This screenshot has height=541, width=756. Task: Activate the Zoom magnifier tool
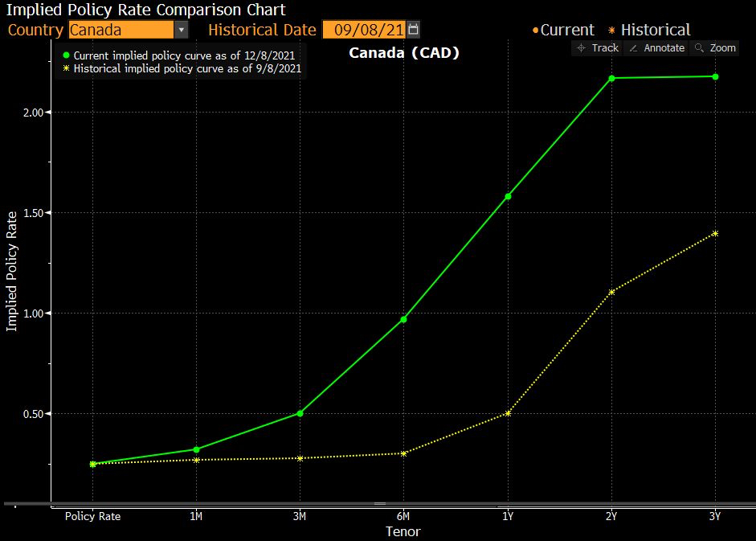tap(715, 48)
